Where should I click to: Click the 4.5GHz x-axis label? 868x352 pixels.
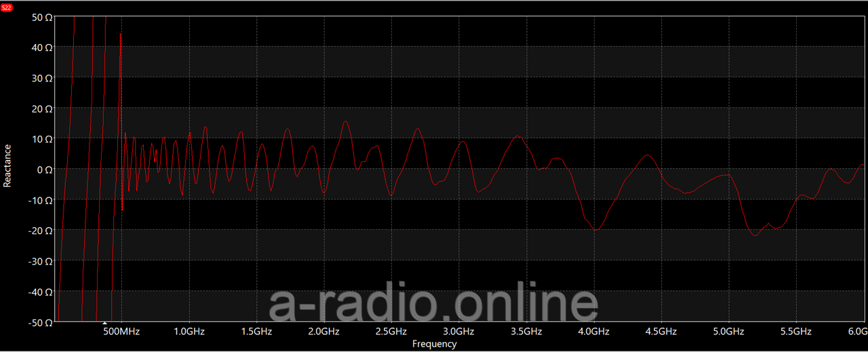[662, 332]
